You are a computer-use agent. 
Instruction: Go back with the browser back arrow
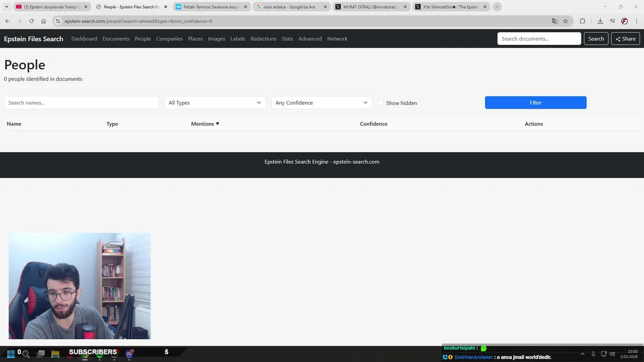[x=7, y=21]
